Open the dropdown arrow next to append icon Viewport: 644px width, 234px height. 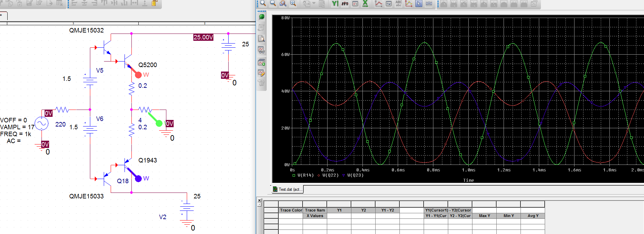(x=314, y=3)
